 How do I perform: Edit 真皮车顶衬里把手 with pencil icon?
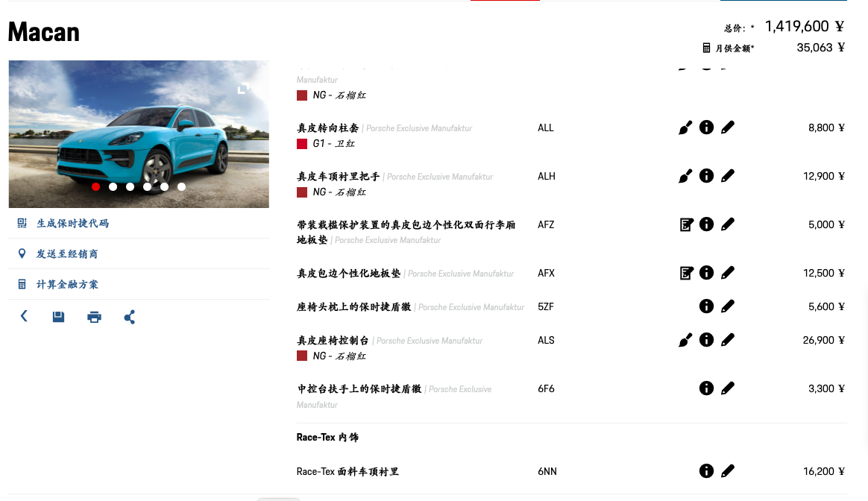pos(728,175)
